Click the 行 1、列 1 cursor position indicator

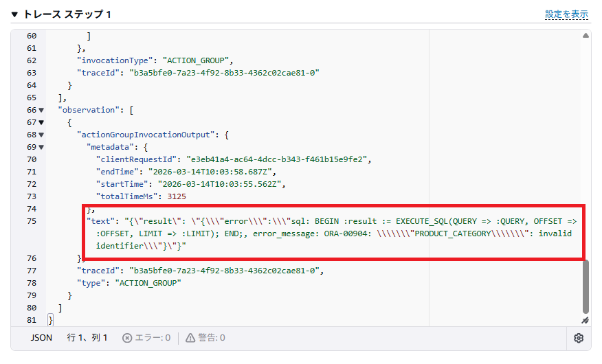(87, 338)
